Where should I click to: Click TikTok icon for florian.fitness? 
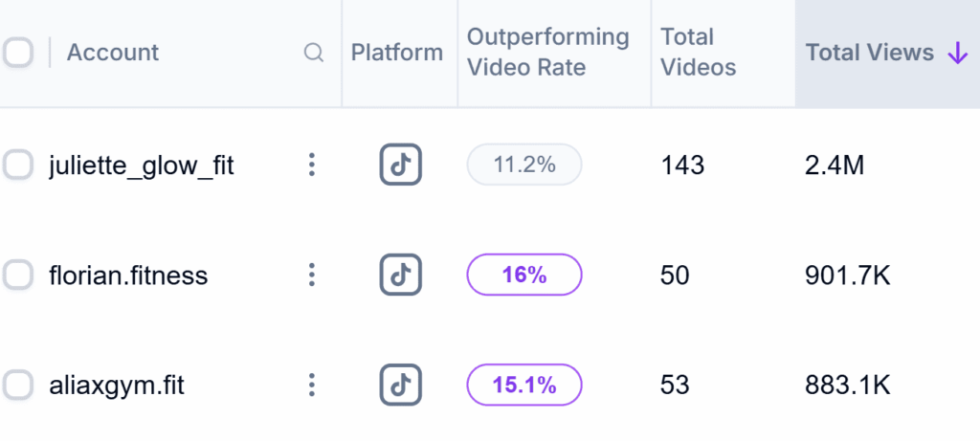[400, 276]
